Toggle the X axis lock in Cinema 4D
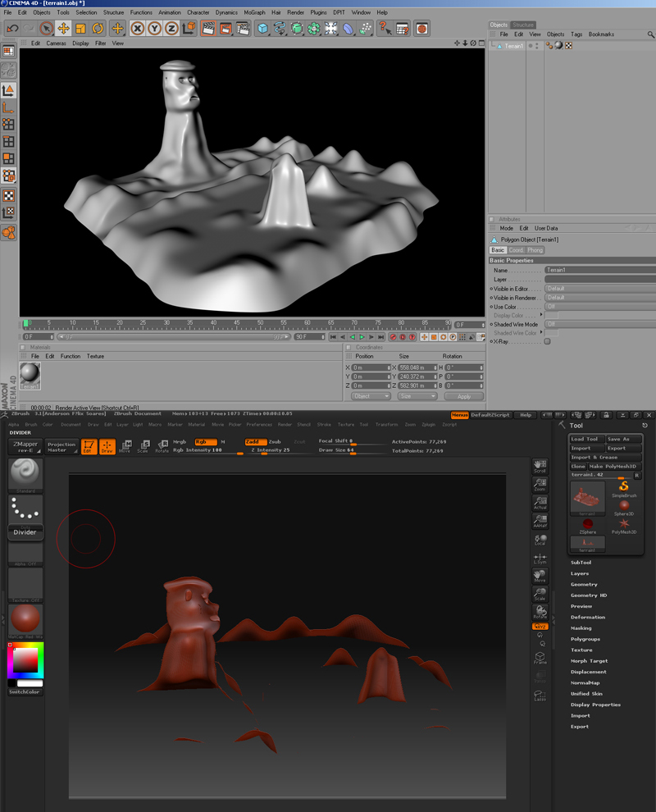 [137, 28]
